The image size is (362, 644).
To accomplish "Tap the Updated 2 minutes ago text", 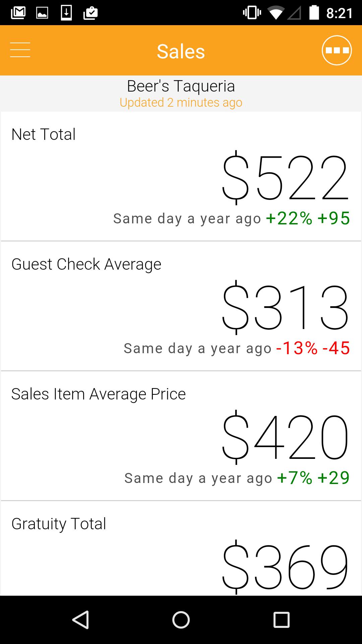I will (x=181, y=103).
